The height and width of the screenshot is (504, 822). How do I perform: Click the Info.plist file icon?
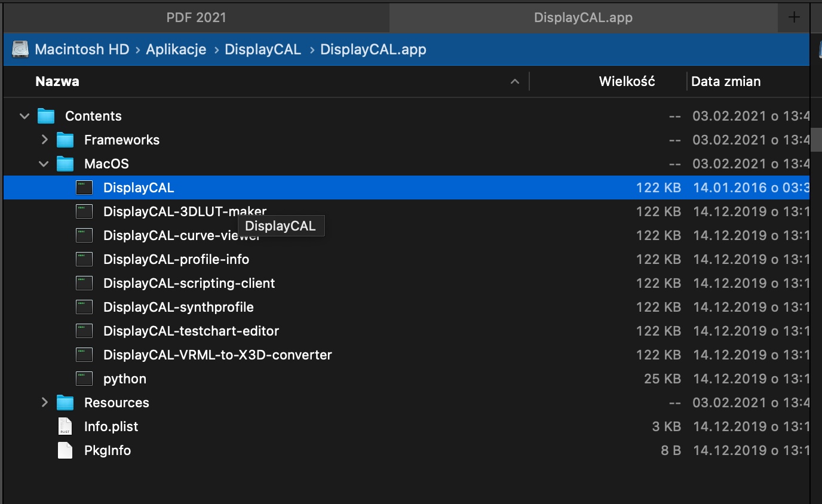coord(65,426)
